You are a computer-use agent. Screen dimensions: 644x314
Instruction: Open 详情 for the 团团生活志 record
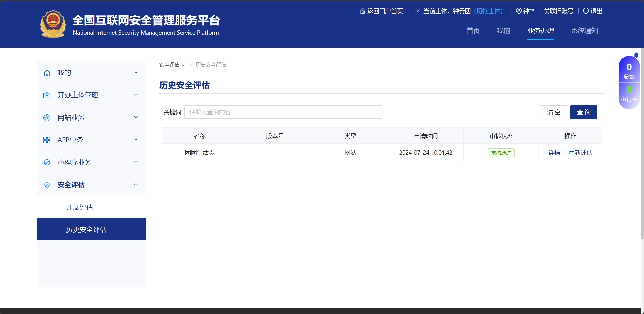[x=554, y=153]
